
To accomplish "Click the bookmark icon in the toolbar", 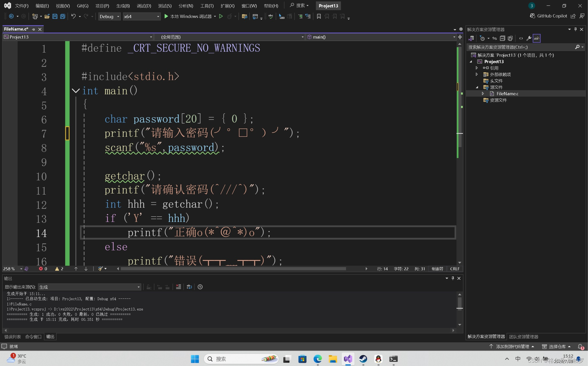I will tap(319, 17).
